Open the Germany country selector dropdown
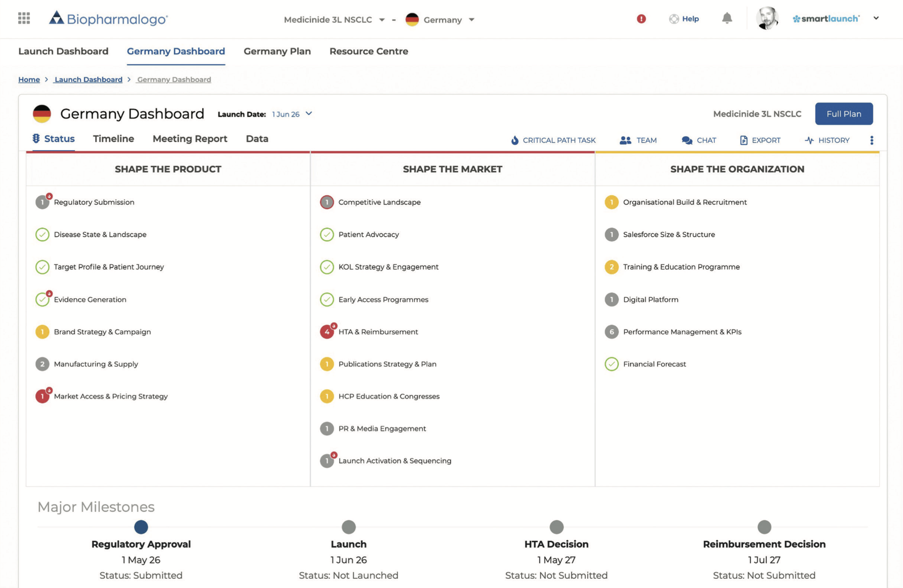This screenshot has width=903, height=588. point(471,20)
